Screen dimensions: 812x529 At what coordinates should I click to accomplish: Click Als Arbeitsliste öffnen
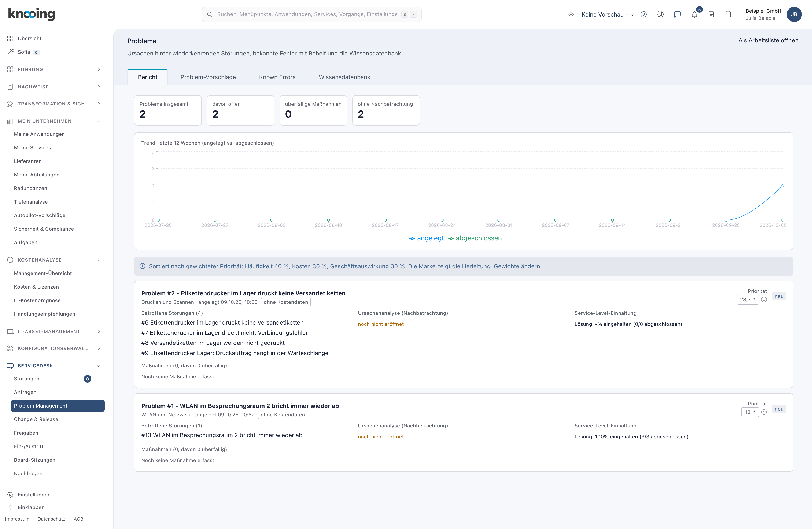(x=768, y=40)
